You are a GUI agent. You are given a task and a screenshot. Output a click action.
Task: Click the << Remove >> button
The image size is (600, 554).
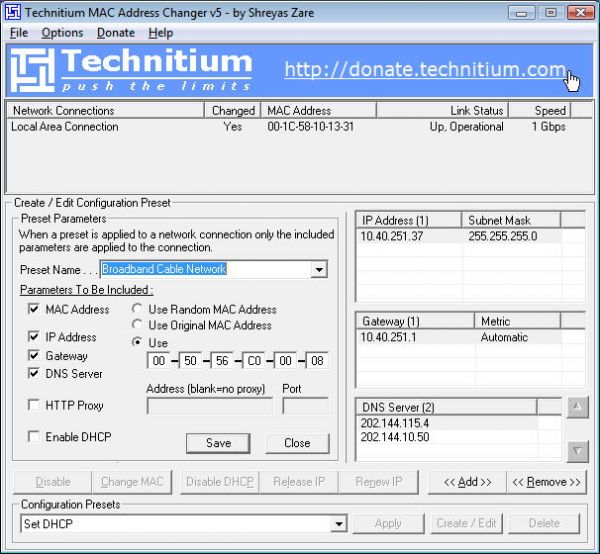coord(546,482)
